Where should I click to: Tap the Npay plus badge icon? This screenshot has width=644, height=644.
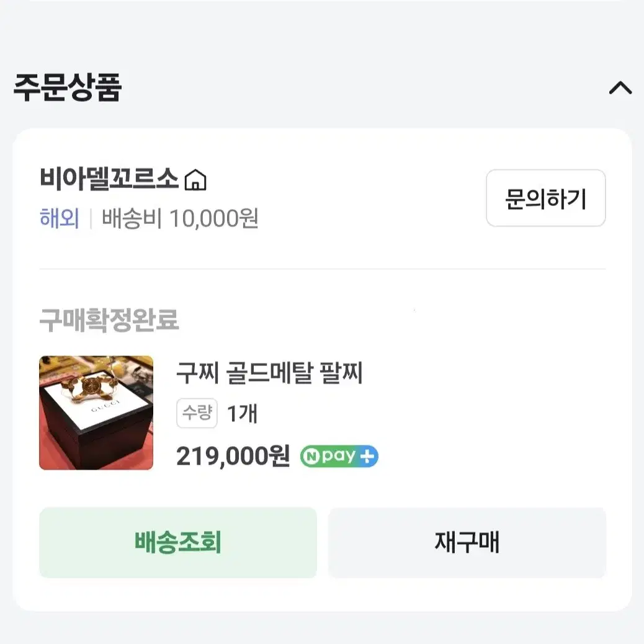pyautogui.click(x=339, y=456)
